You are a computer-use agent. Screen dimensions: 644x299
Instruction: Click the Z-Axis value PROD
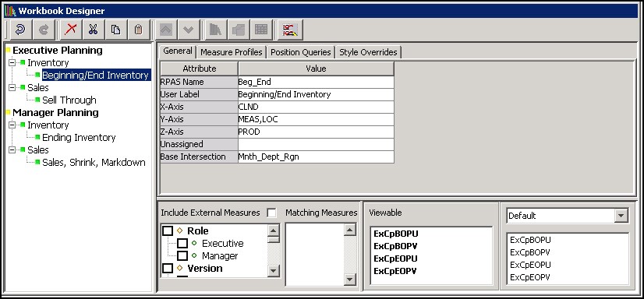pos(316,132)
